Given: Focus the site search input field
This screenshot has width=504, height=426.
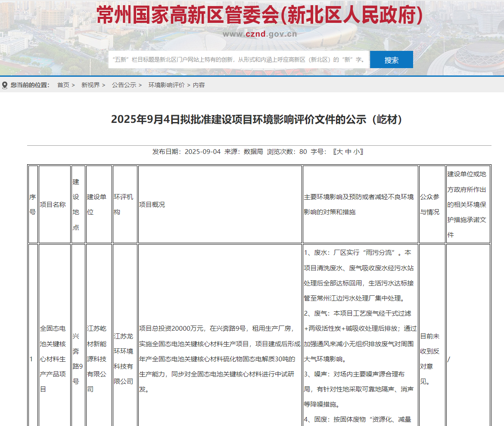Looking at the screenshot, I should point(239,60).
